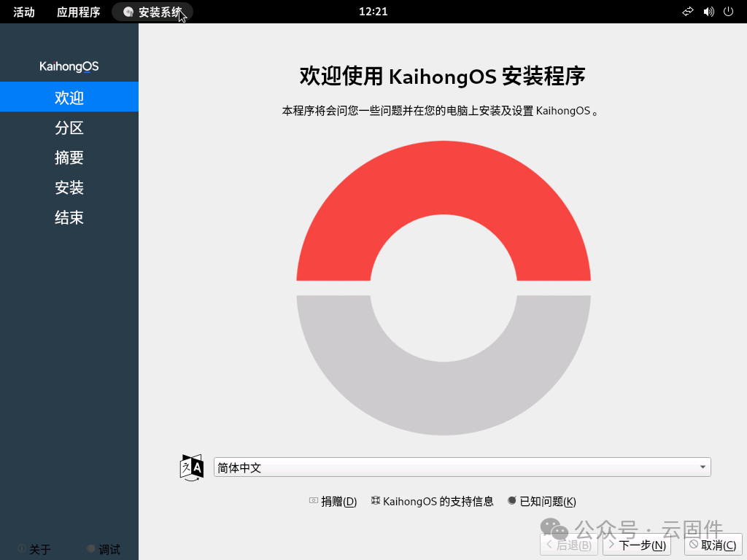Click the 已知问题(K) button
The width and height of the screenshot is (747, 560).
542,502
